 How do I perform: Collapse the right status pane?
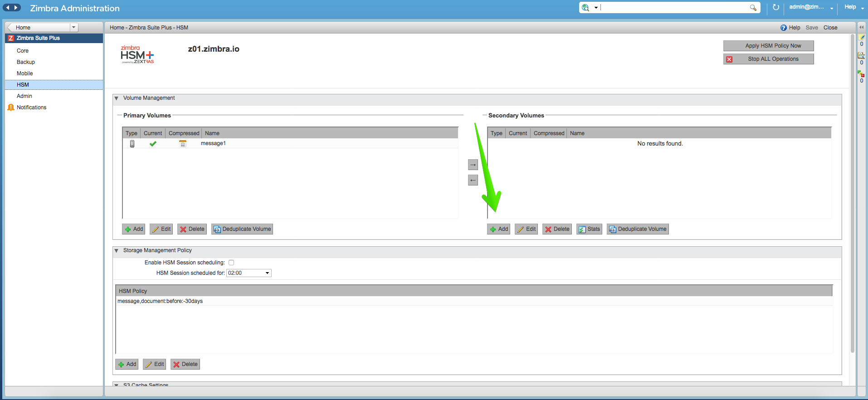[x=862, y=27]
